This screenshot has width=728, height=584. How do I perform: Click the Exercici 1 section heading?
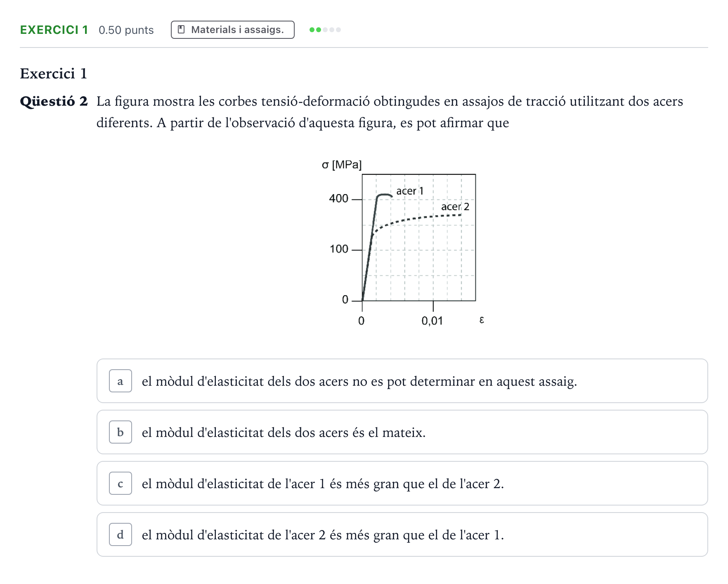(x=54, y=74)
